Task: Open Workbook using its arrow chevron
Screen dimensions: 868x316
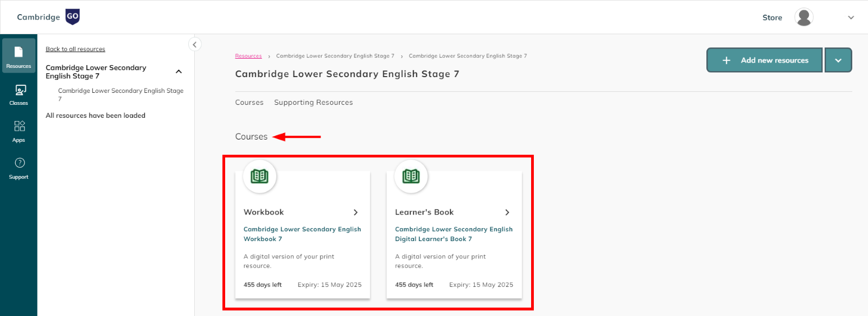Action: click(x=355, y=212)
